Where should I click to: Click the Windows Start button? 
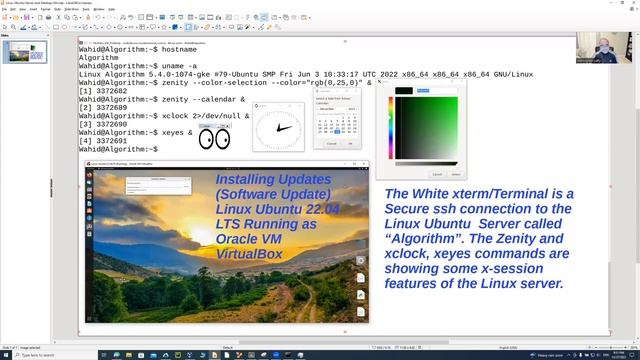click(x=6, y=355)
